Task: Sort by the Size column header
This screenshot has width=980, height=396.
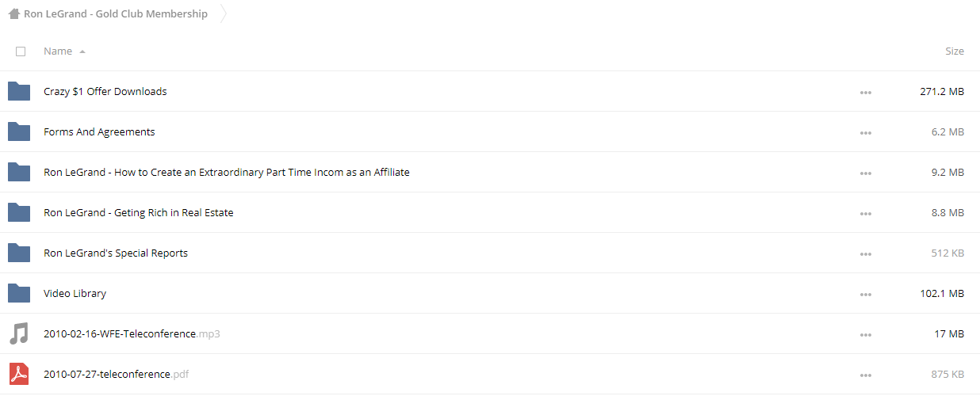Action: tap(955, 51)
